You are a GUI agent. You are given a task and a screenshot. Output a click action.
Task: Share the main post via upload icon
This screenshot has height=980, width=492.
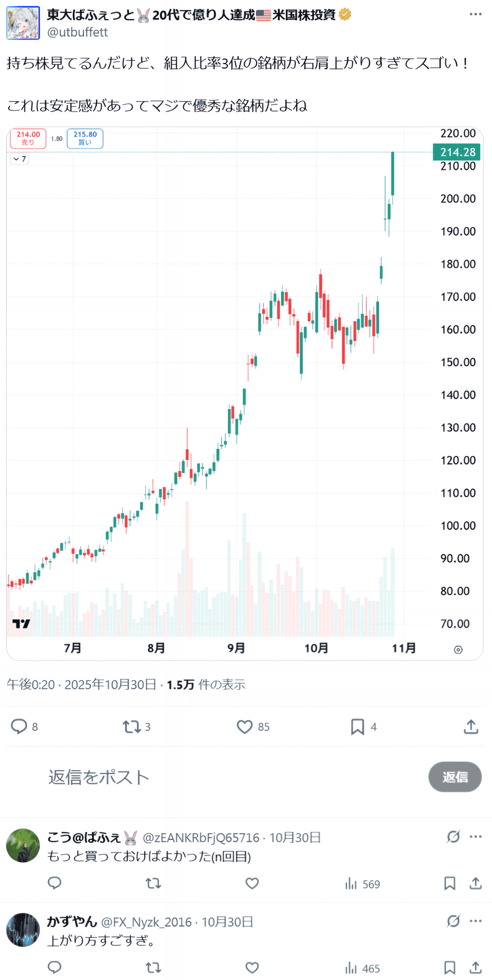[x=471, y=726]
